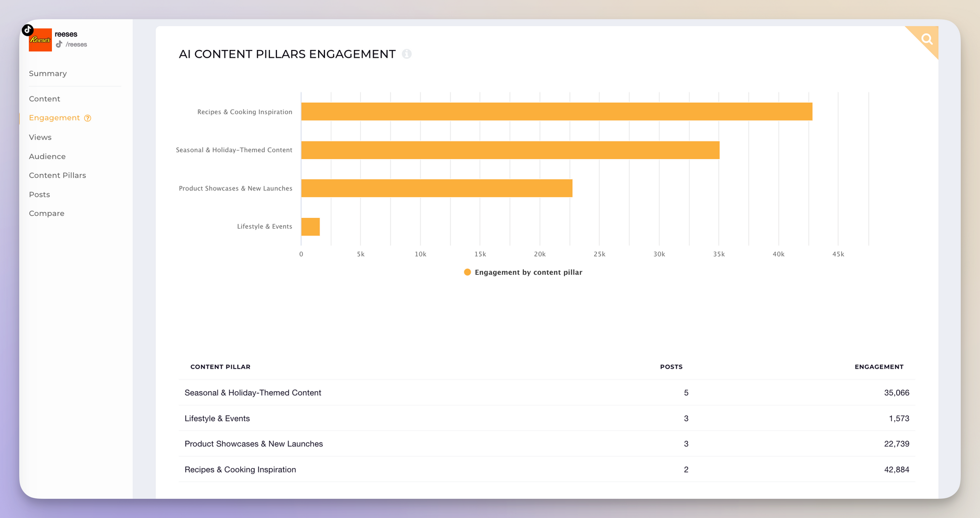Select Product Showcases & New Launches table row
The image size is (980, 518).
pyautogui.click(x=547, y=444)
